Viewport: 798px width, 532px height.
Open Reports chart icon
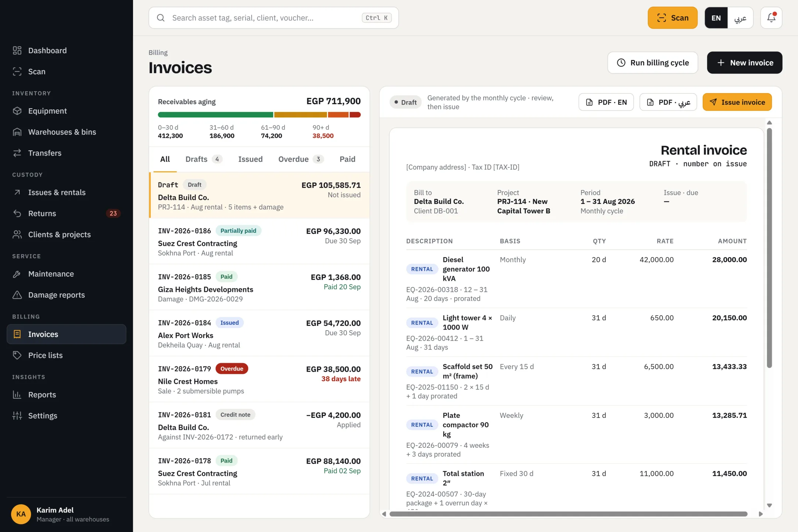coord(17,395)
